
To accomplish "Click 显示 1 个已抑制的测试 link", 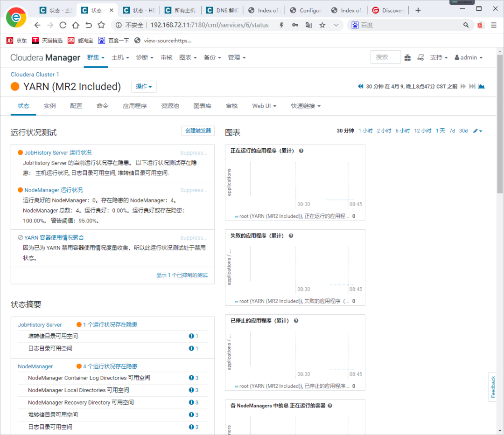I will pyautogui.click(x=182, y=275).
